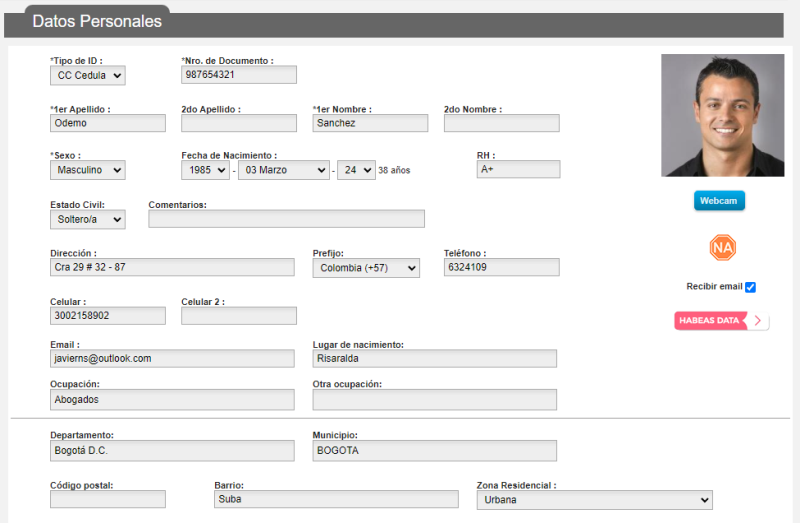
Task: Toggle the Recibir email checkbox
Action: [750, 287]
